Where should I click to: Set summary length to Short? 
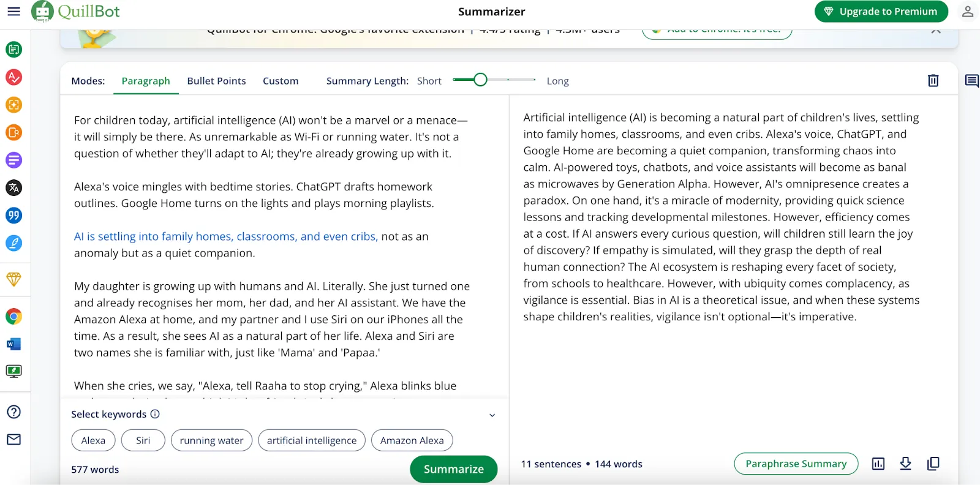point(429,81)
